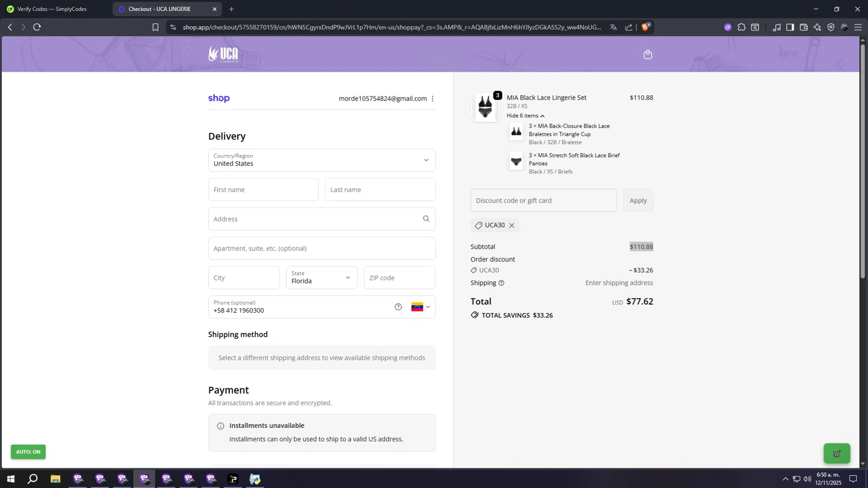This screenshot has height=488, width=868.
Task: Open the media playlist music icon
Action: pos(777,27)
